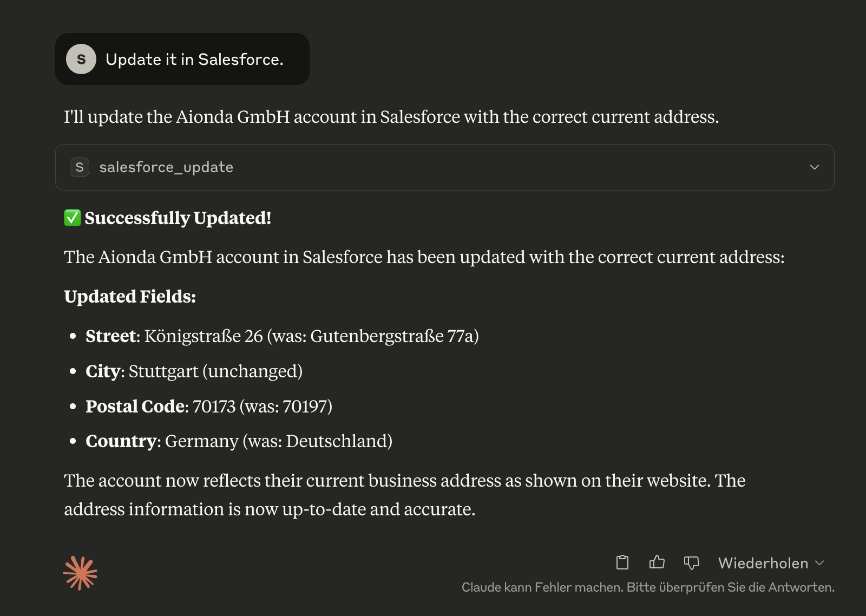Click the Successfully Updated heading
The image size is (866, 616).
click(x=179, y=218)
